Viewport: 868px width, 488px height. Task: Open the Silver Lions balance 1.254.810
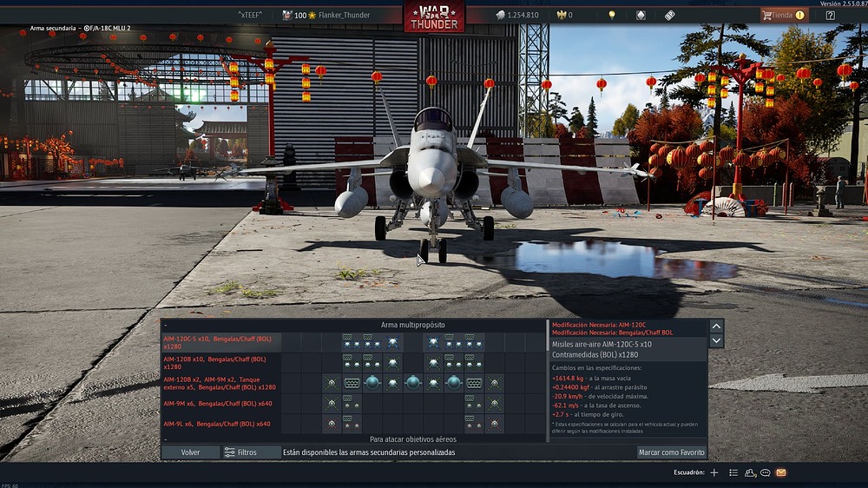click(516, 15)
